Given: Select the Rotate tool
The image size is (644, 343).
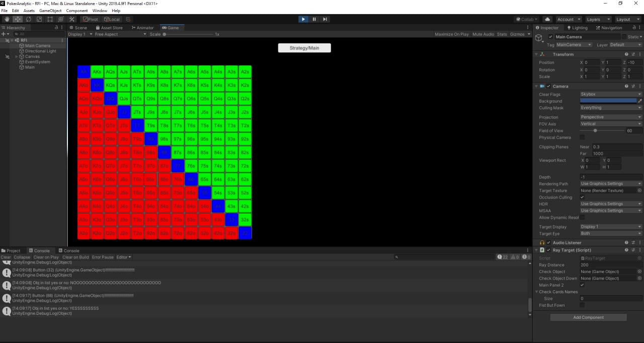Looking at the screenshot, I should click(28, 19).
